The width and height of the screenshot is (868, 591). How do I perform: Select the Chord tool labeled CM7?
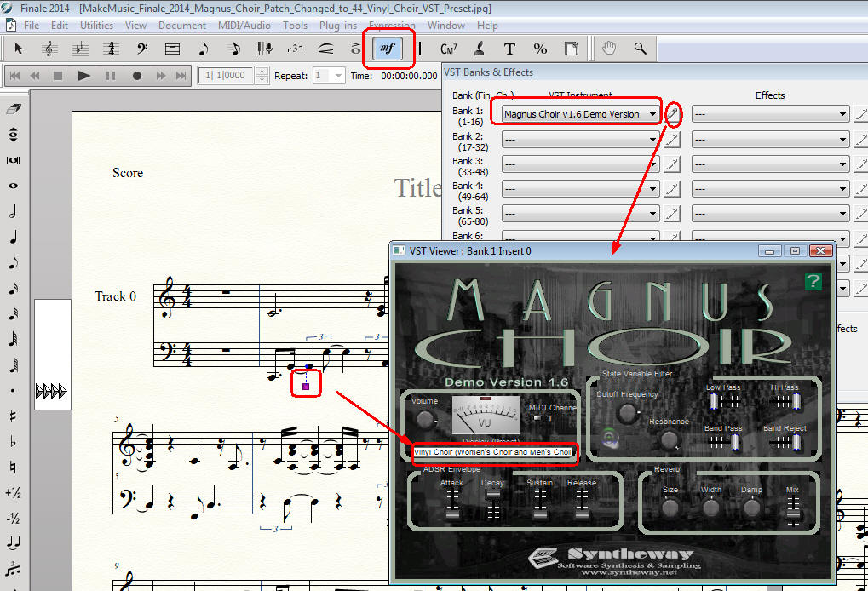[448, 49]
